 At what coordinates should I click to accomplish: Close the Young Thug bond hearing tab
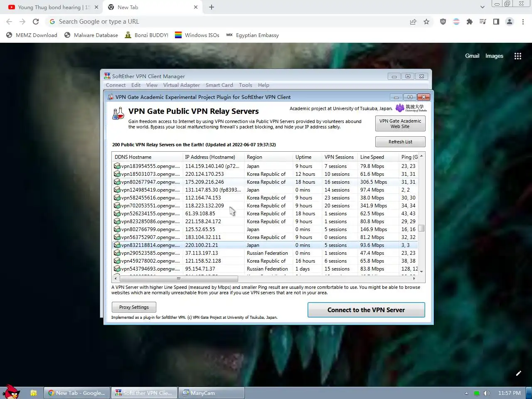click(96, 7)
